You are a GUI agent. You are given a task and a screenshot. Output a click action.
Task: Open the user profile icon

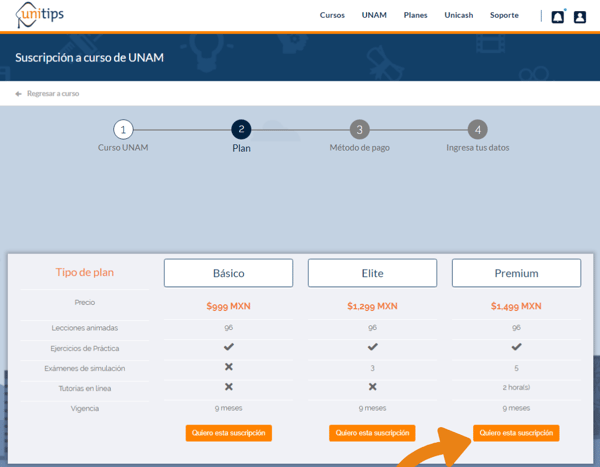point(580,17)
